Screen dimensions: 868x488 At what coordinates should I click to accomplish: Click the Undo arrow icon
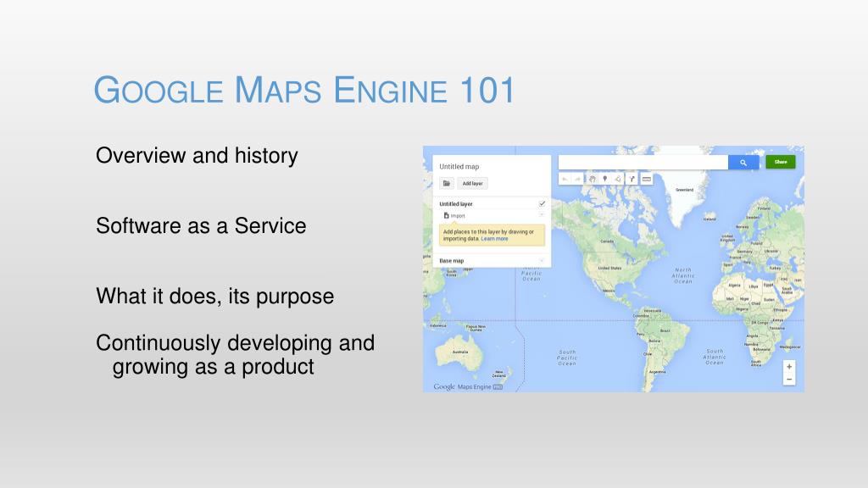pyautogui.click(x=565, y=179)
